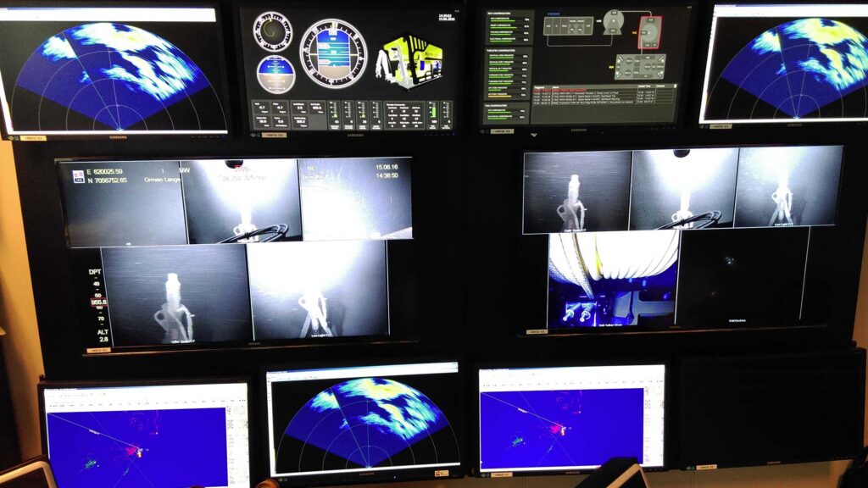Click the ALT 2.8 altitude readout
868x488 pixels.
103,335
